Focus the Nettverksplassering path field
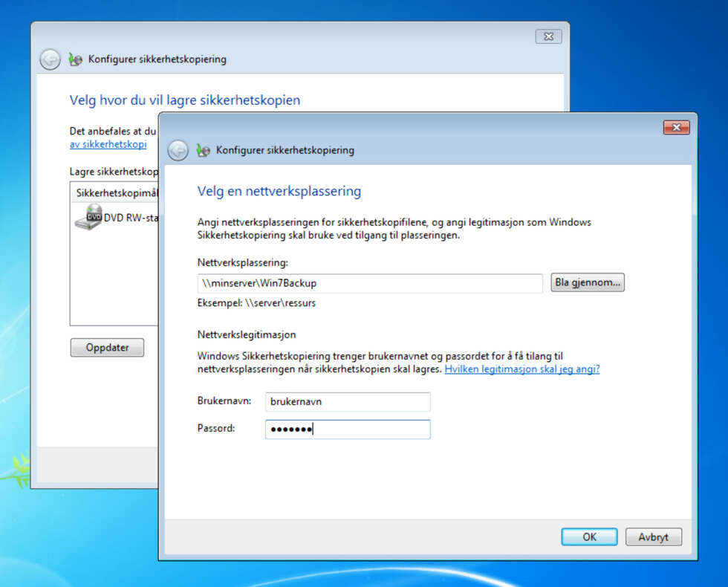Image resolution: width=728 pixels, height=587 pixels. pyautogui.click(x=370, y=283)
